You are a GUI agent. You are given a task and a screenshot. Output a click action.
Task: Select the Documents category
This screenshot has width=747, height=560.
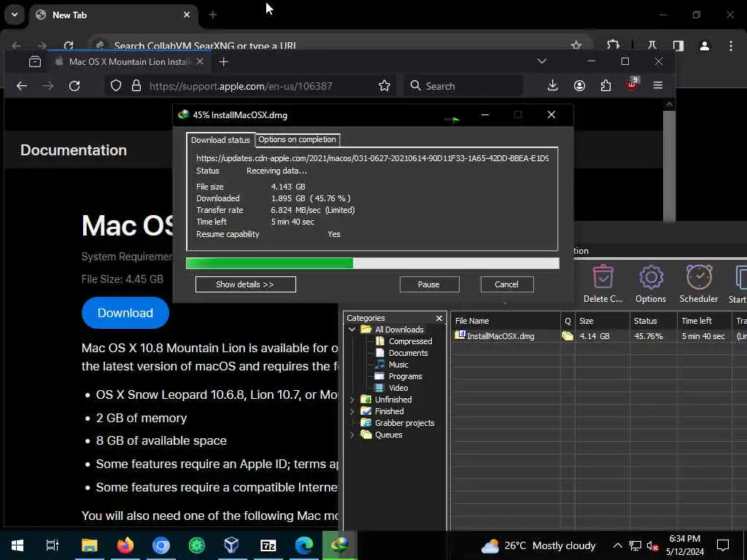408,353
